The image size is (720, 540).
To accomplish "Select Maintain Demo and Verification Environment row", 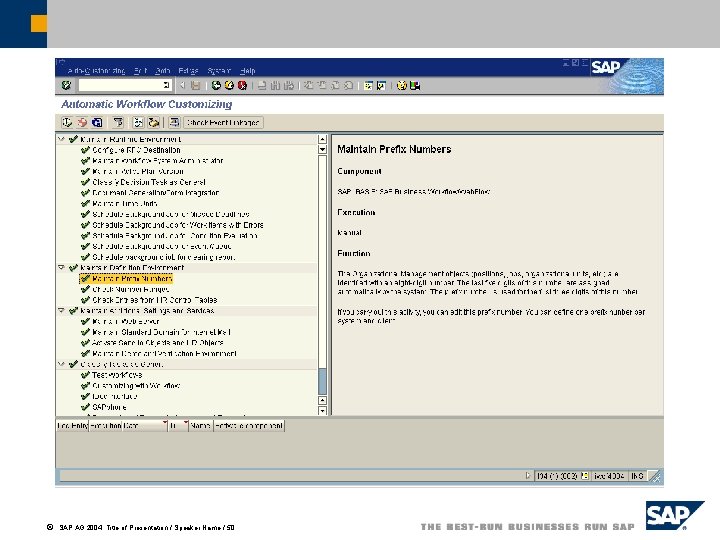I will [159, 354].
